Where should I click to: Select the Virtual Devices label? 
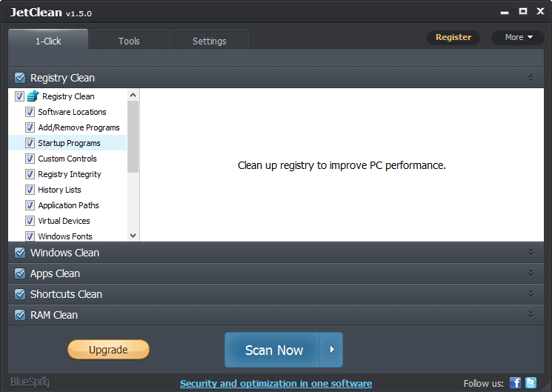click(64, 221)
